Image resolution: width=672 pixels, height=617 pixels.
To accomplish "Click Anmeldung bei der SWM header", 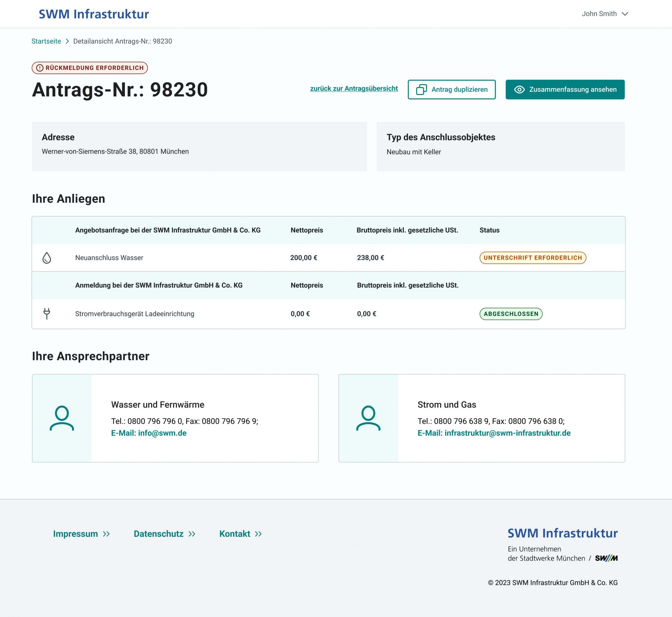I will 159,285.
